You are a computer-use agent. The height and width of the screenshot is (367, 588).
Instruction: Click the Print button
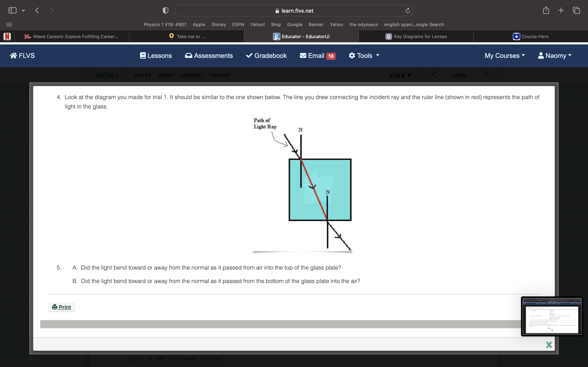coord(61,307)
